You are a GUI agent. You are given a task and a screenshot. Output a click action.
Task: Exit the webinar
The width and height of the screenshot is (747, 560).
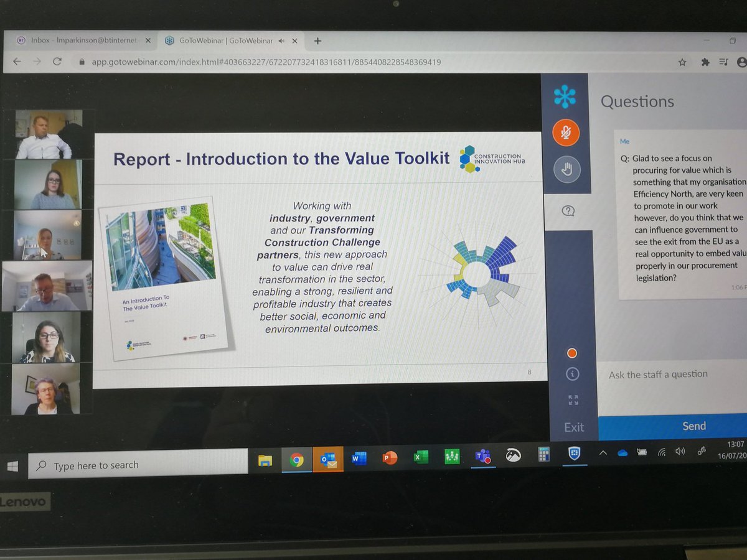click(573, 427)
